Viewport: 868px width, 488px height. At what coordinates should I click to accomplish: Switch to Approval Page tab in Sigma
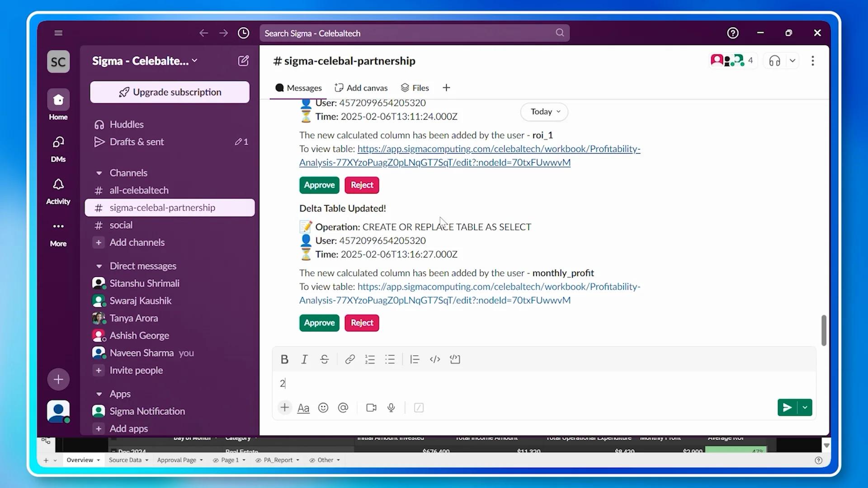click(177, 460)
